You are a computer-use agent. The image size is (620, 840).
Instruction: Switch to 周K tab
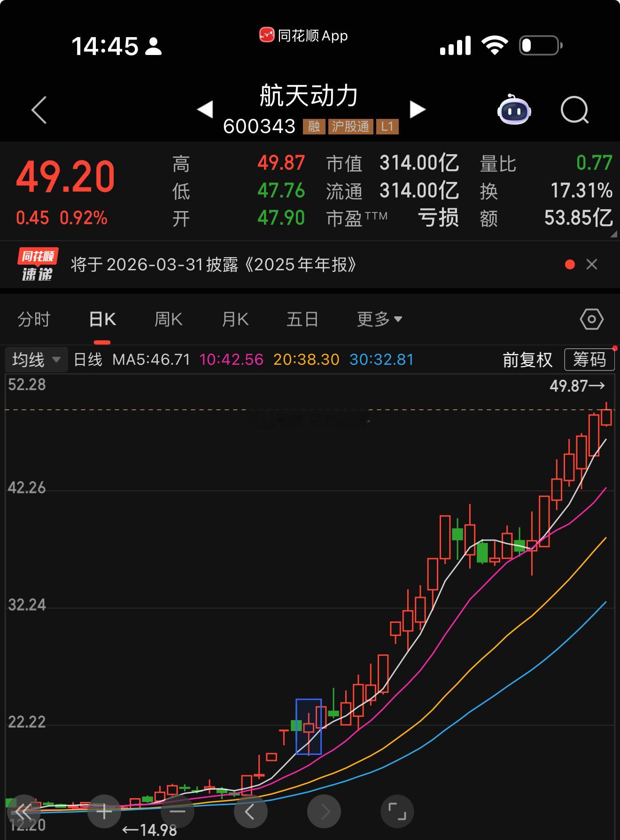tap(168, 320)
